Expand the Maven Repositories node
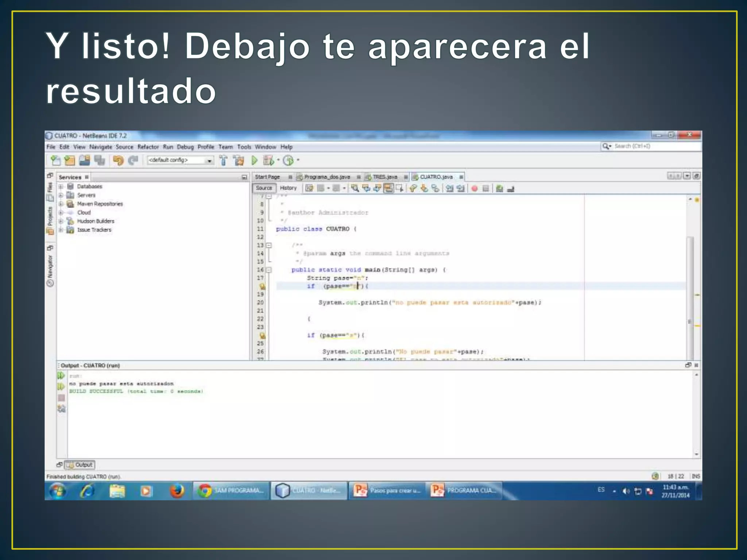This screenshot has width=747, height=560. coord(61,204)
